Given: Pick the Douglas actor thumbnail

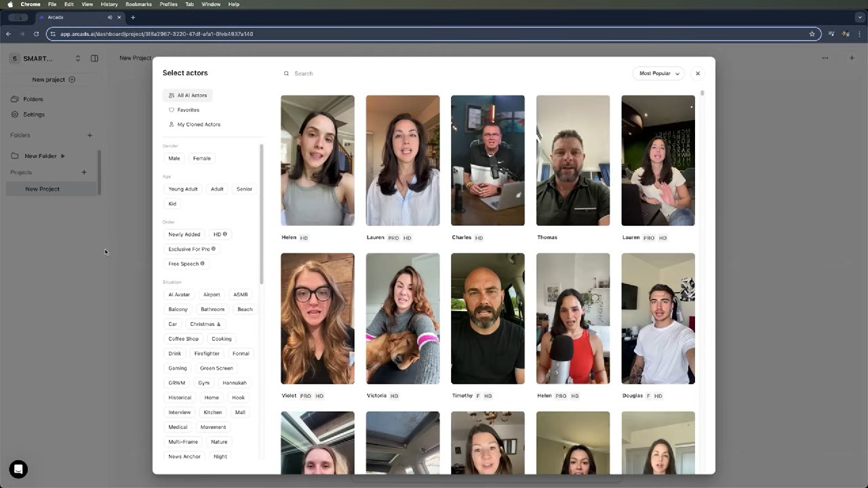Looking at the screenshot, I should pos(658,319).
